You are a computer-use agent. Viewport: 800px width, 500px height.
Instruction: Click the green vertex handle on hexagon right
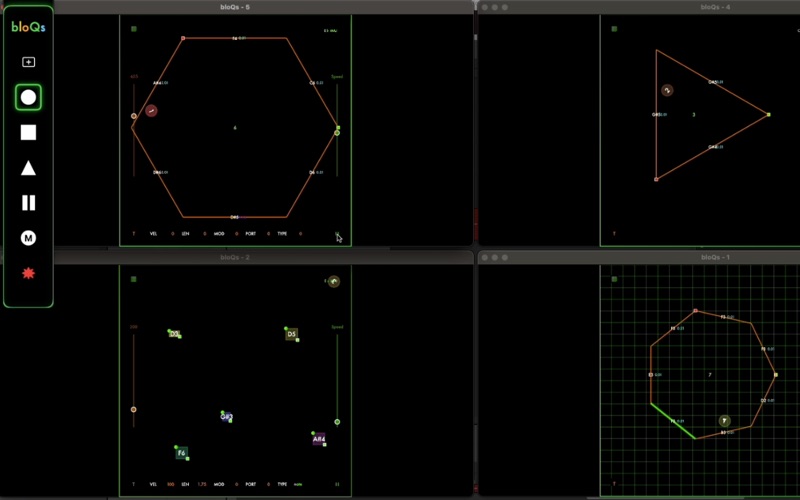click(x=338, y=128)
